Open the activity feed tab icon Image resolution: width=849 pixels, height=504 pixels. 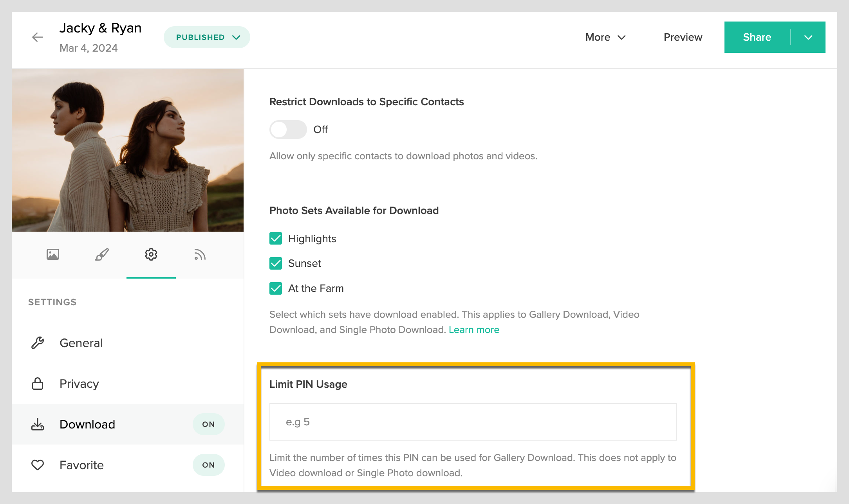(200, 254)
